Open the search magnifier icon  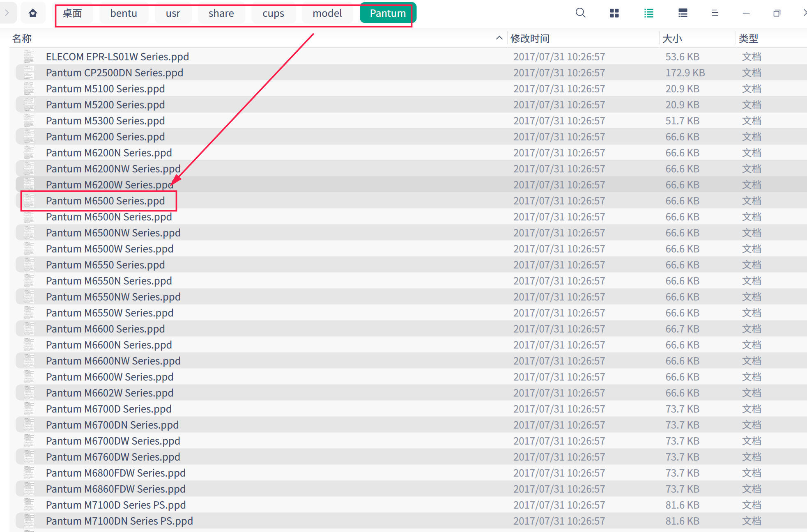coord(580,13)
